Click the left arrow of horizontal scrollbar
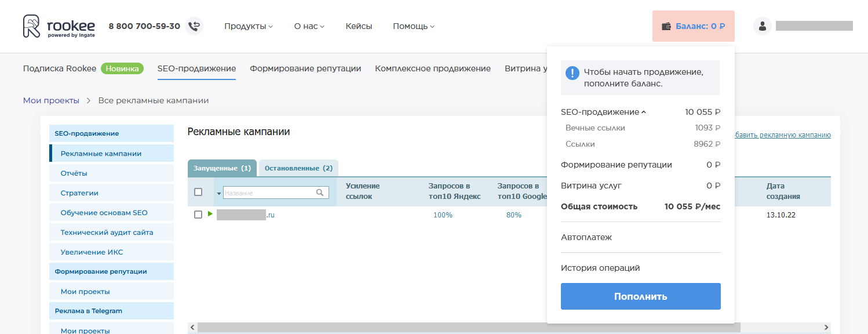This screenshot has width=868, height=334. coord(192,327)
